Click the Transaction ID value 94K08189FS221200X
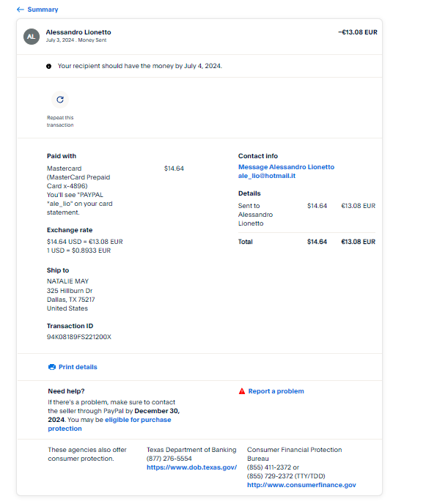This screenshot has width=448, height=504. tap(78, 337)
